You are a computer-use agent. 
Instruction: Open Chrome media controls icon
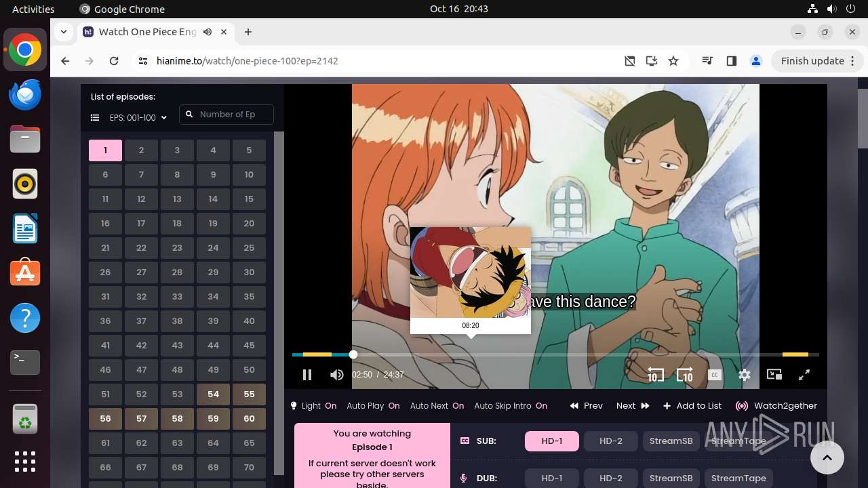(x=707, y=61)
